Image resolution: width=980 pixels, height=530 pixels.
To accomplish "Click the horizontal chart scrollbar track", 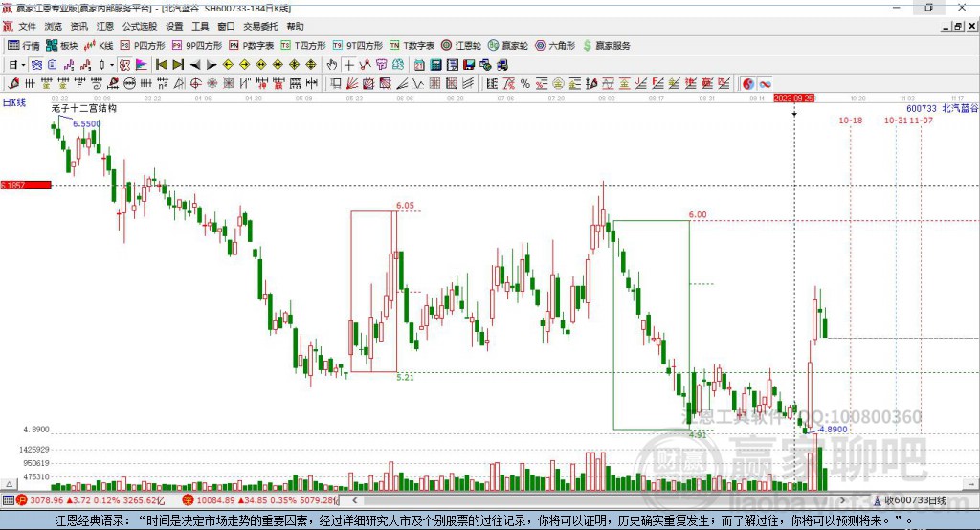I will click(x=598, y=500).
